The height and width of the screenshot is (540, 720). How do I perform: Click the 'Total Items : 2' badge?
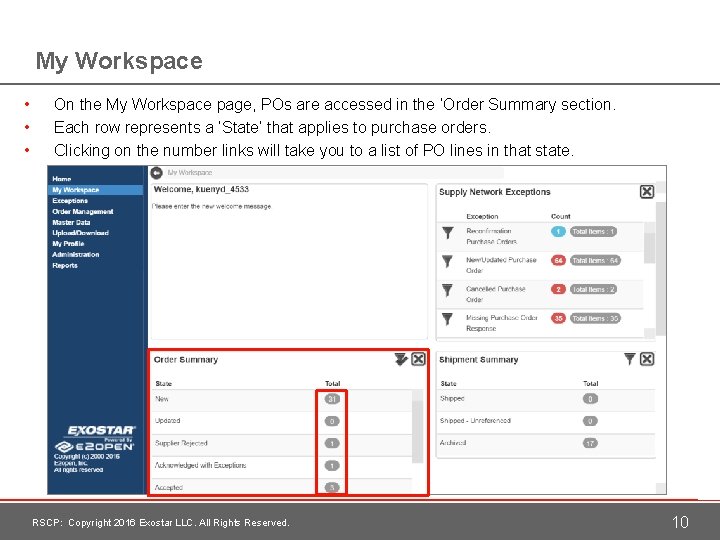[x=593, y=289]
